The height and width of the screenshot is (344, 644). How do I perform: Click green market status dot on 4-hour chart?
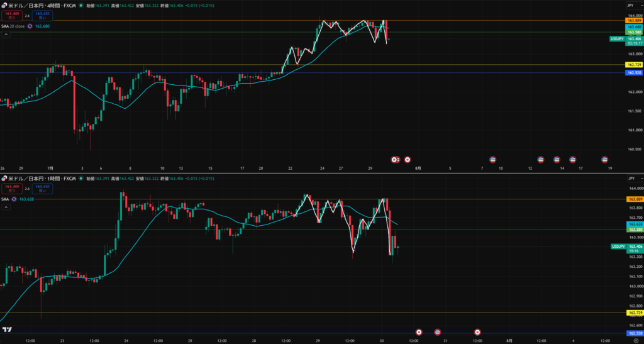81,6
